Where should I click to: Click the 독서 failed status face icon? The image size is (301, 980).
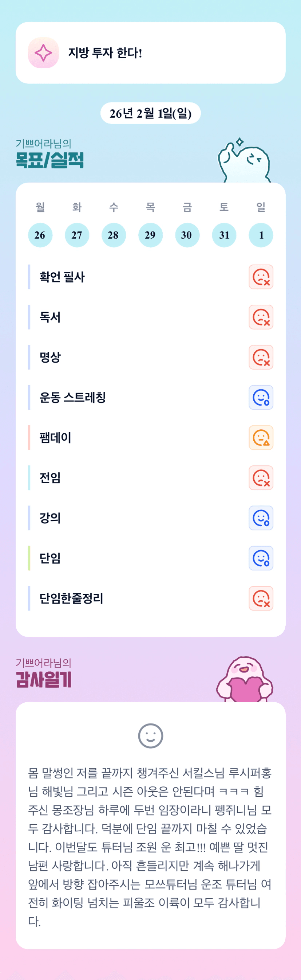[x=261, y=317]
